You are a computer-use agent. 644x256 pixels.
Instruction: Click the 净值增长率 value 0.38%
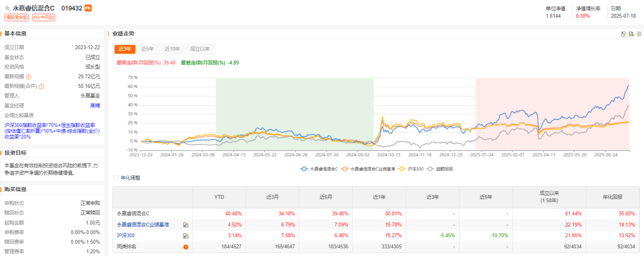(x=582, y=16)
